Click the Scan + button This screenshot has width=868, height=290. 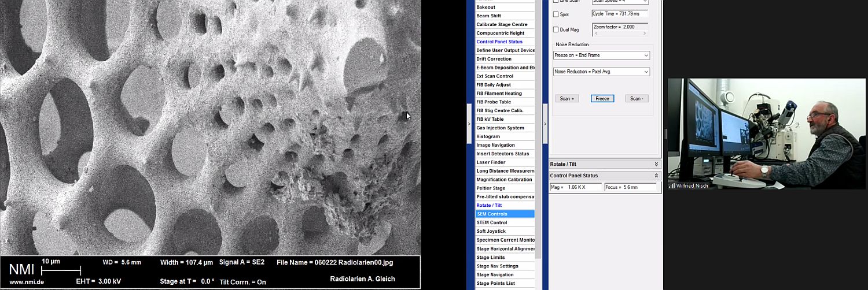point(567,99)
